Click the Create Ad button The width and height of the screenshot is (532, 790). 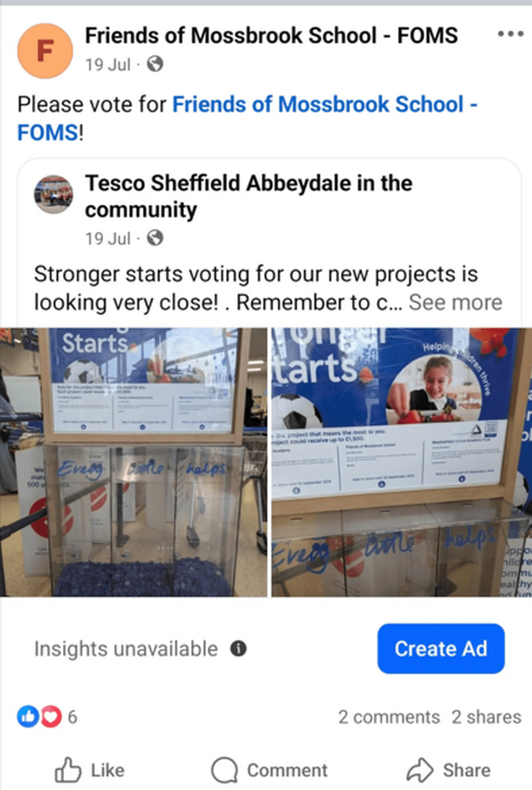[x=441, y=649]
